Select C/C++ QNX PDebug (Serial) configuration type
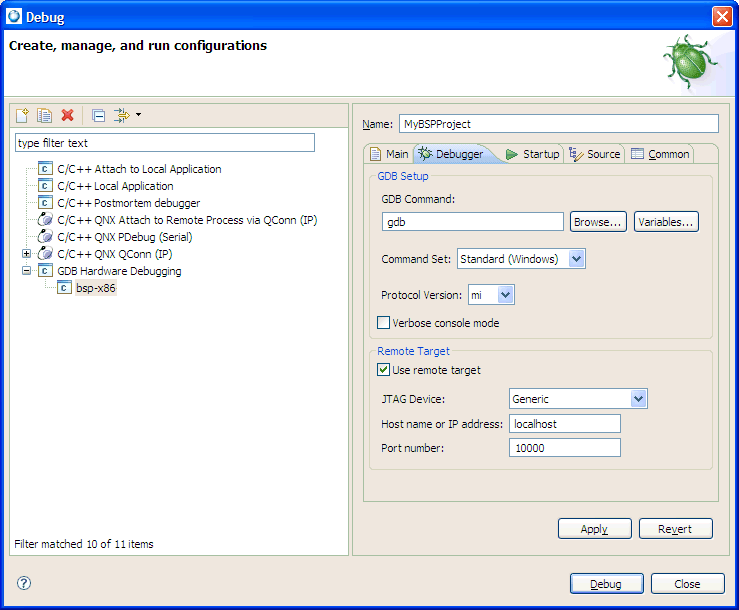739x610 pixels. (124, 237)
